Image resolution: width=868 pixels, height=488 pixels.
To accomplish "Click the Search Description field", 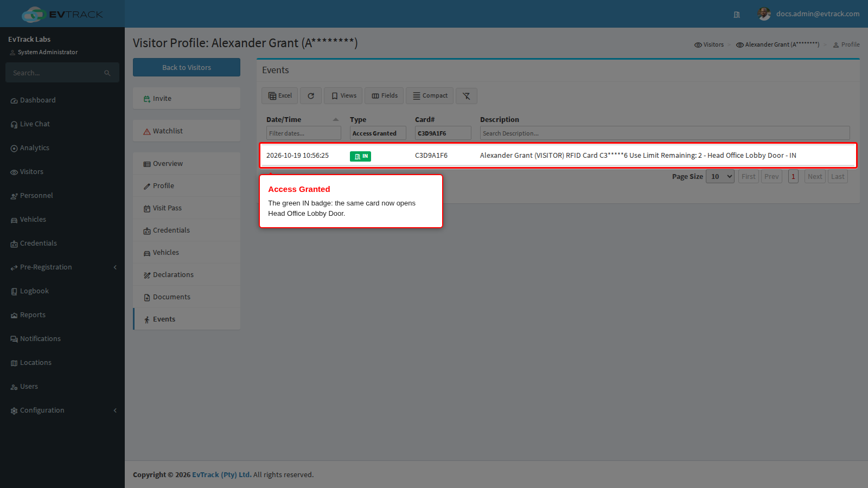I will pos(665,133).
